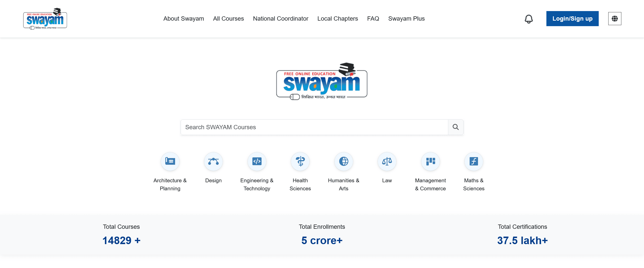The image size is (644, 268).
Task: Open the language globe selector
Action: pyautogui.click(x=615, y=19)
